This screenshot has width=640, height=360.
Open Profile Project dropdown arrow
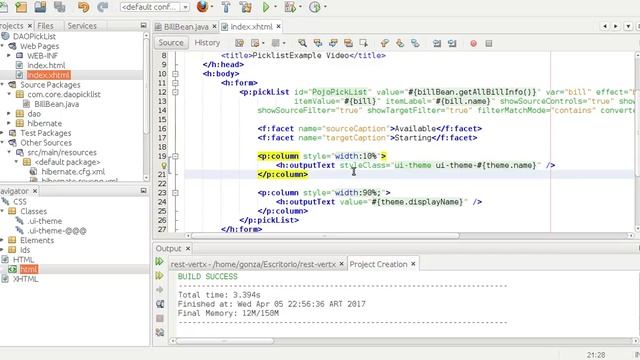point(325,7)
